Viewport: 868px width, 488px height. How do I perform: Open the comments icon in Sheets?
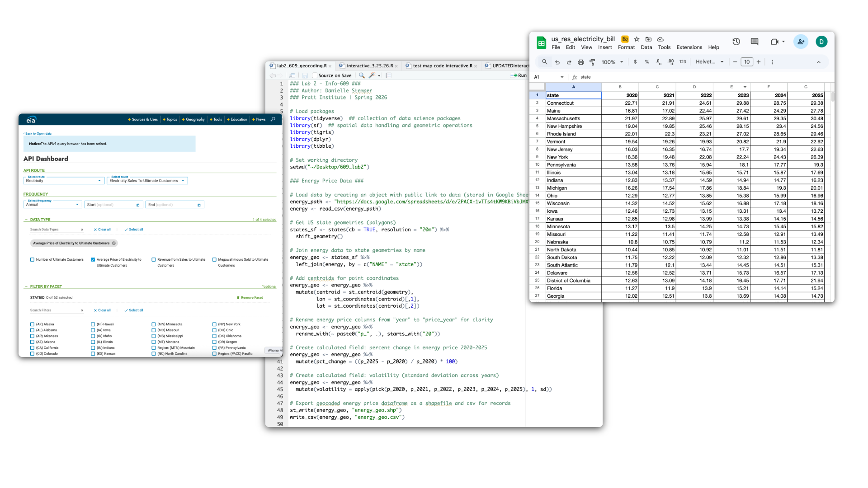pyautogui.click(x=754, y=42)
